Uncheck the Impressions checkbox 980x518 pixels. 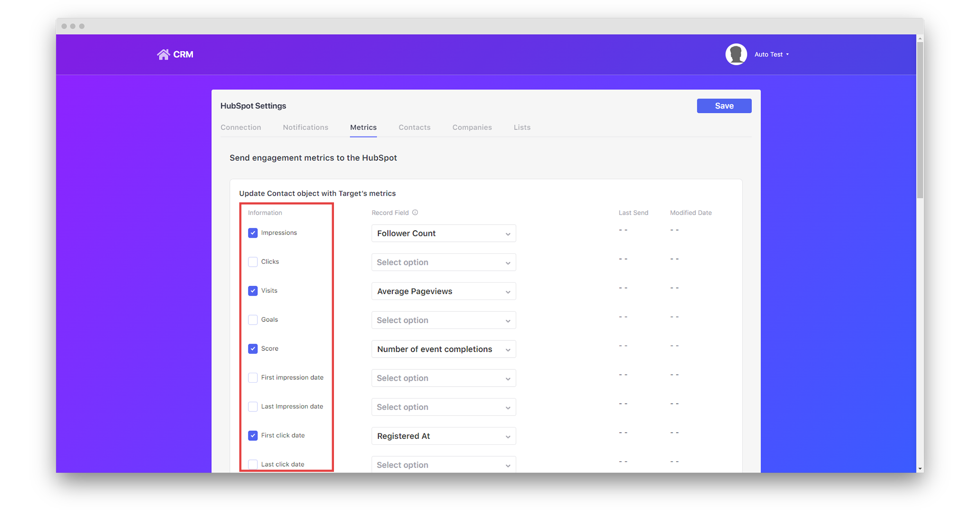pyautogui.click(x=253, y=233)
